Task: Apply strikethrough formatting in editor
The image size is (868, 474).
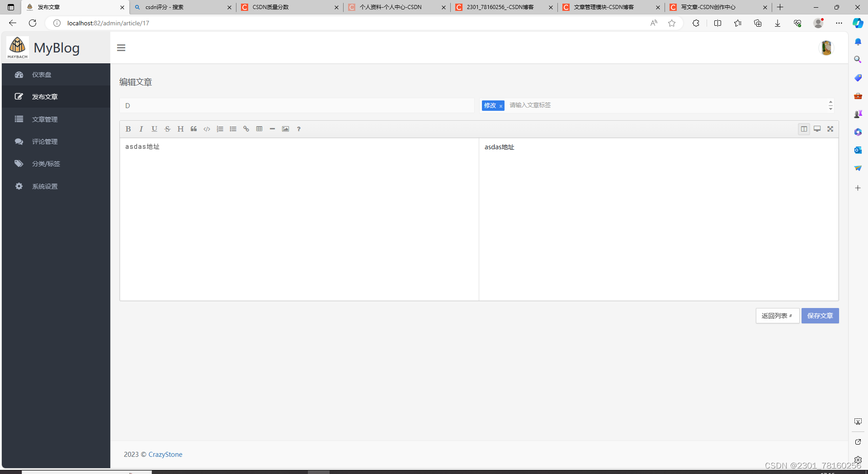Action: click(167, 129)
